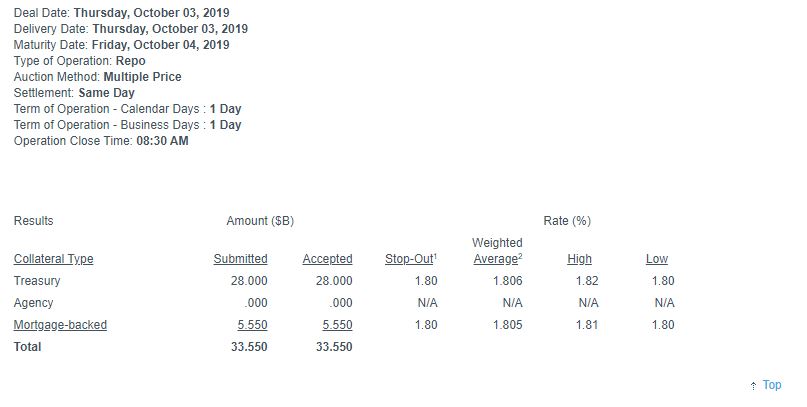
Task: Click the Treasury row label
Action: pos(38,281)
